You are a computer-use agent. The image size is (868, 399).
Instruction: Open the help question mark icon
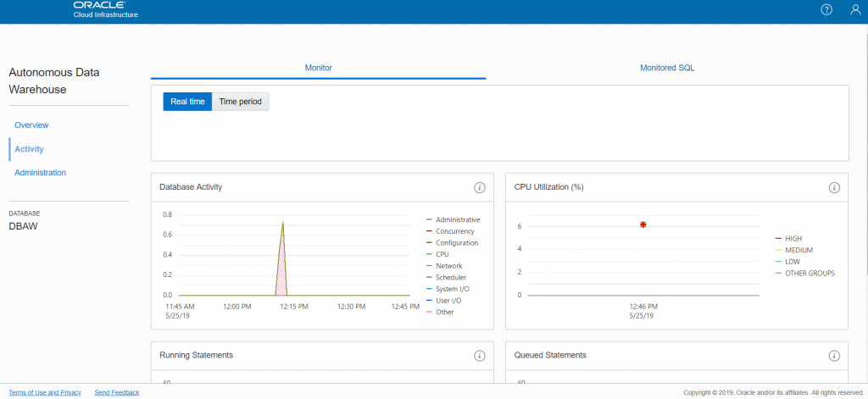[826, 10]
